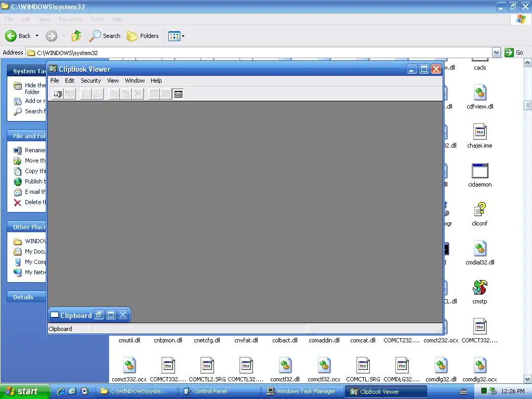This screenshot has height=399, width=532.
Task: Click the Stop Sharing icon in ClipBook toolbar
Action: click(98, 94)
